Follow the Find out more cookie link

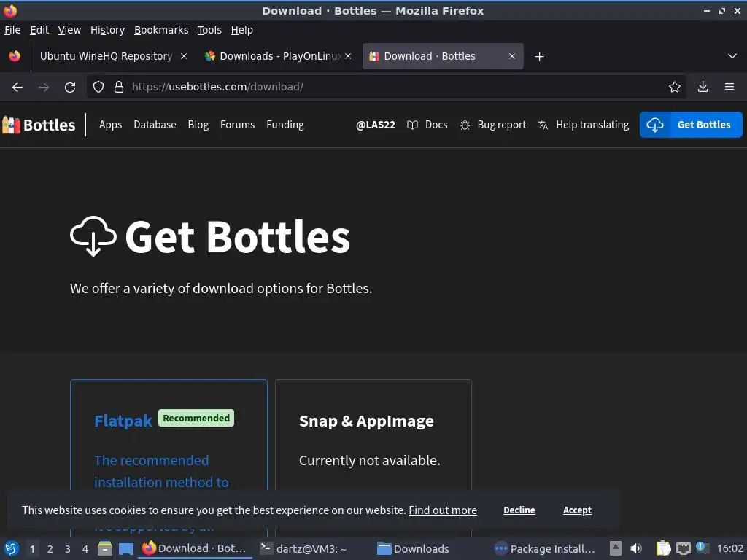(x=443, y=510)
